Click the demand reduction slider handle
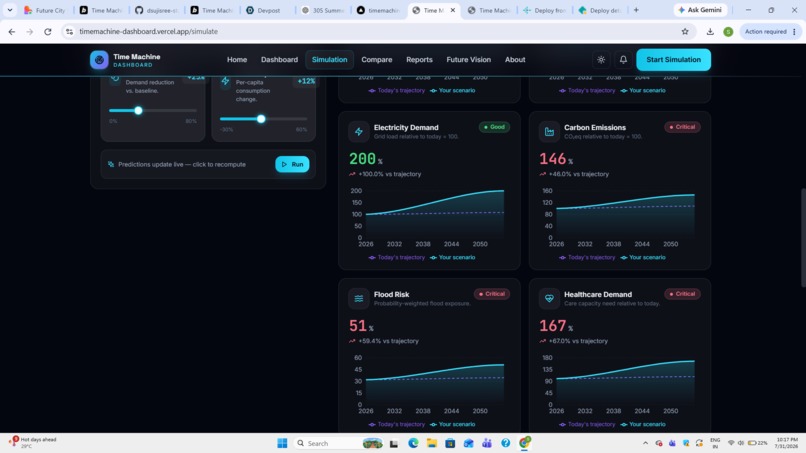 tap(138, 111)
